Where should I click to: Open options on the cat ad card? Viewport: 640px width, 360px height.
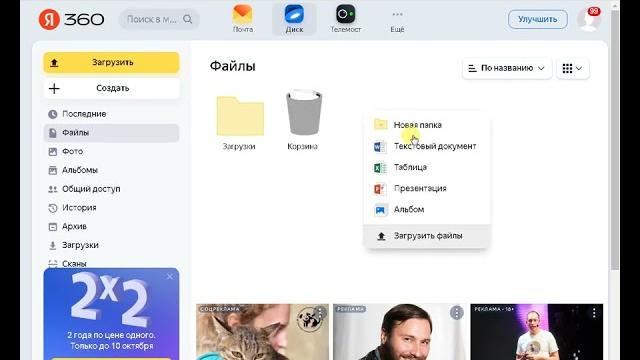pyautogui.click(x=320, y=313)
